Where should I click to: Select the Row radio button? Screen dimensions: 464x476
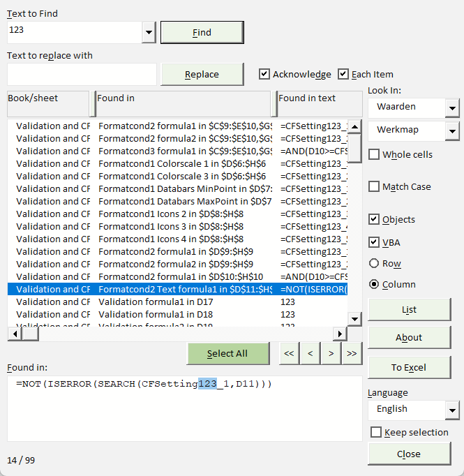(374, 263)
